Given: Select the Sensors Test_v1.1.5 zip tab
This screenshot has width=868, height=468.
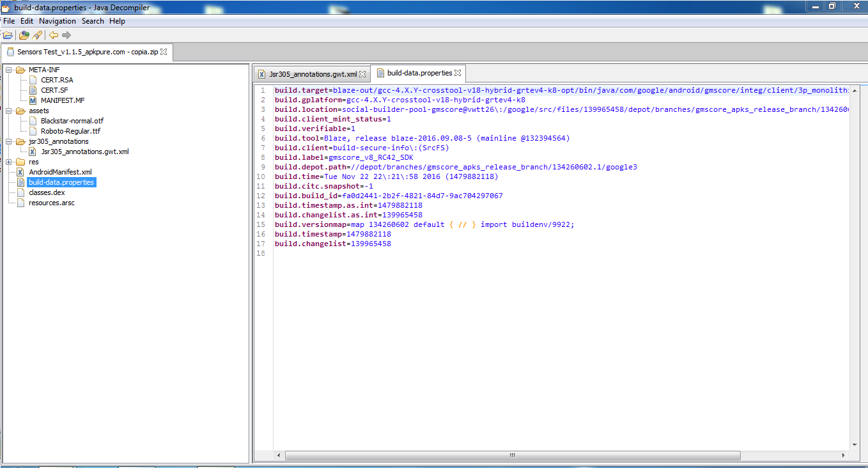Looking at the screenshot, I should [87, 52].
